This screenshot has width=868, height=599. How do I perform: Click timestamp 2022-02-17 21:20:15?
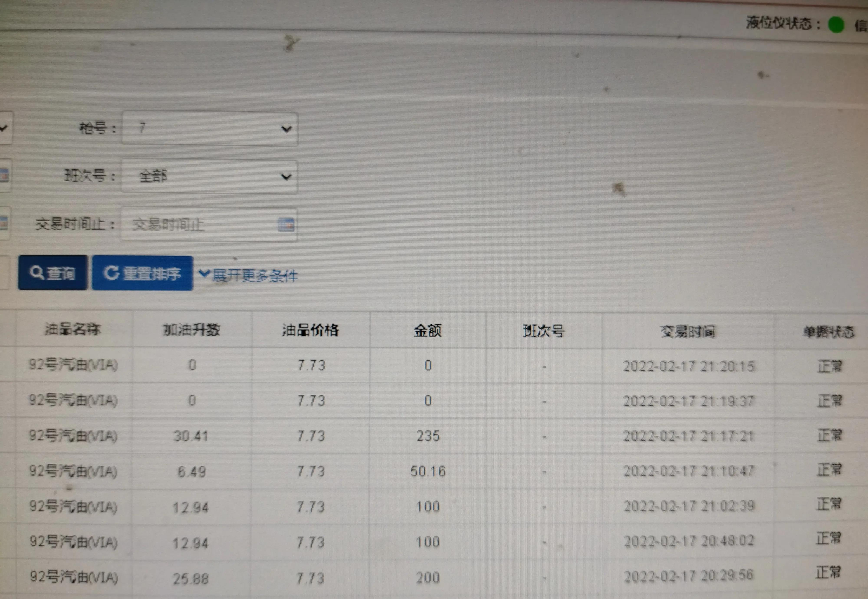click(689, 366)
